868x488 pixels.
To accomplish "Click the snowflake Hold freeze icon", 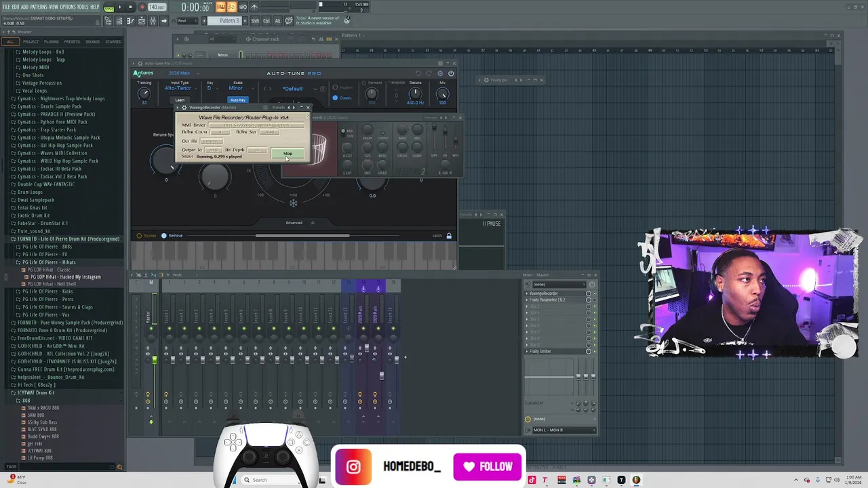I will 293,203.
